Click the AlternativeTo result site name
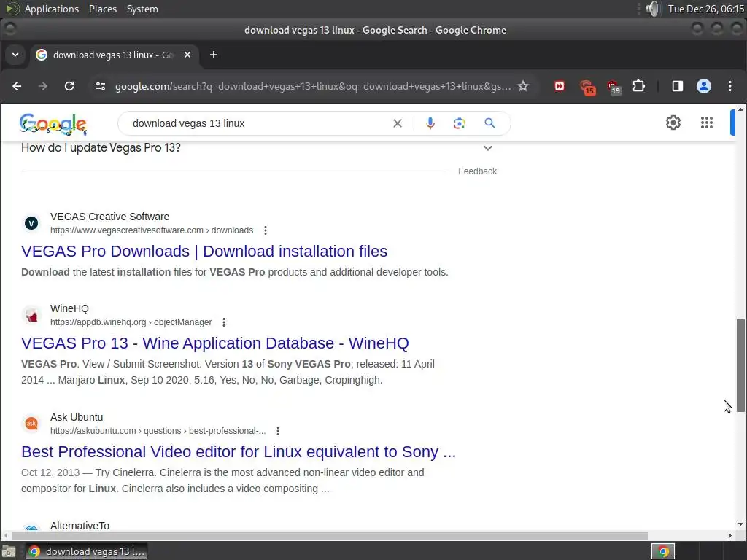The height and width of the screenshot is (560, 747). click(80, 526)
